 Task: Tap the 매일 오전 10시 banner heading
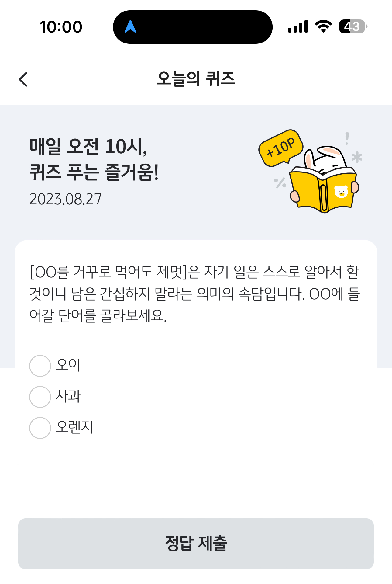tap(94, 159)
